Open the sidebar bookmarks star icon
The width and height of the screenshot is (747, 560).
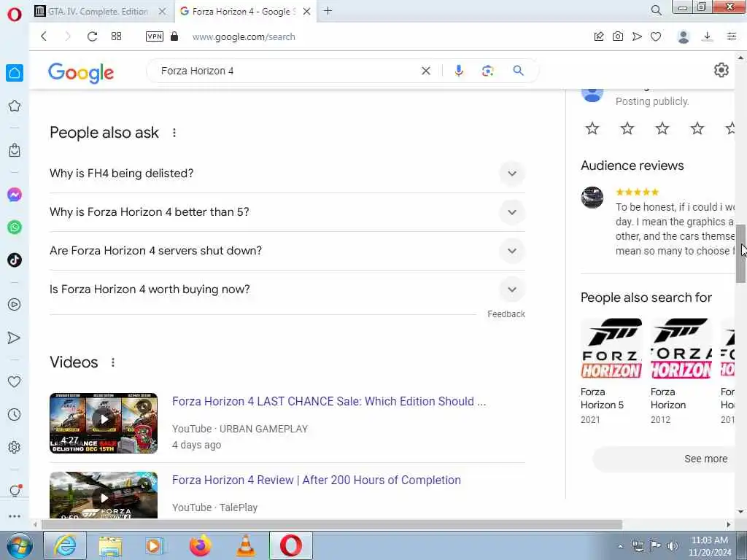[x=15, y=106]
